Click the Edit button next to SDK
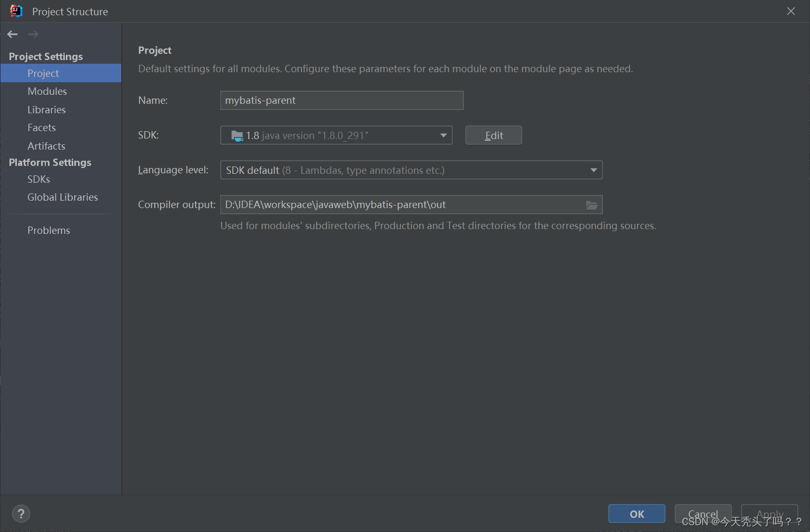Viewport: 810px width, 532px height. (x=493, y=135)
